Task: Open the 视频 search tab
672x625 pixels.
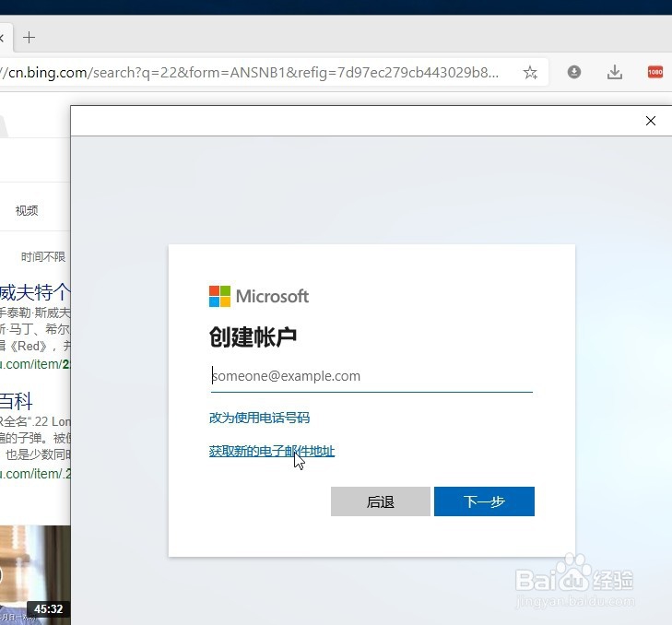Action: click(27, 210)
